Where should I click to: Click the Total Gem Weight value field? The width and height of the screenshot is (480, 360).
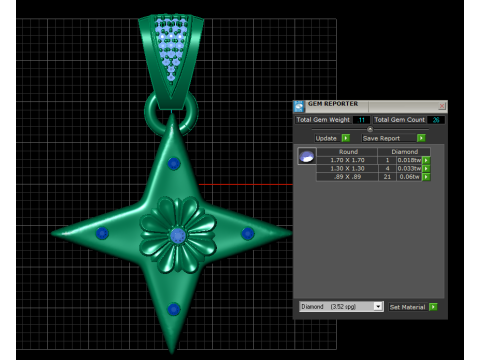tap(361, 120)
